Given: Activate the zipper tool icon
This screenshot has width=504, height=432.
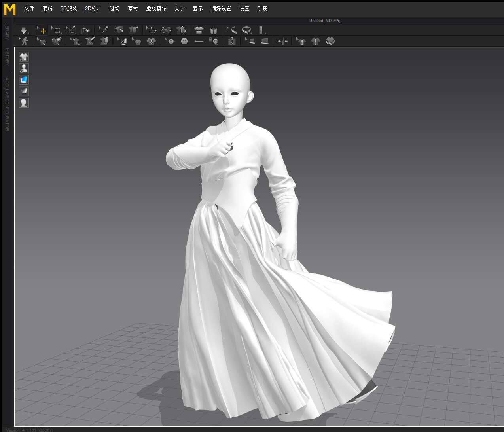Looking at the screenshot, I should pos(232,41).
